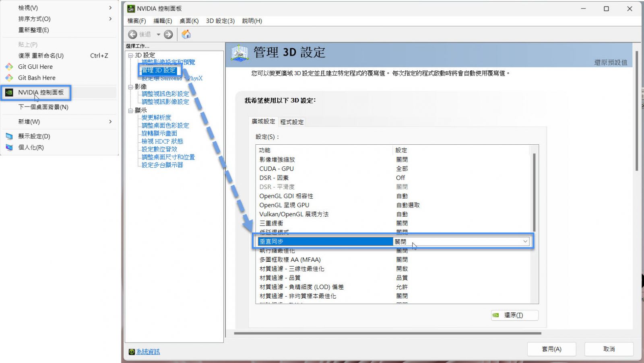Screen dimensions: 644x363
Task: Select 多圖框取樣 AA (MFAA) row
Action: tap(394, 260)
